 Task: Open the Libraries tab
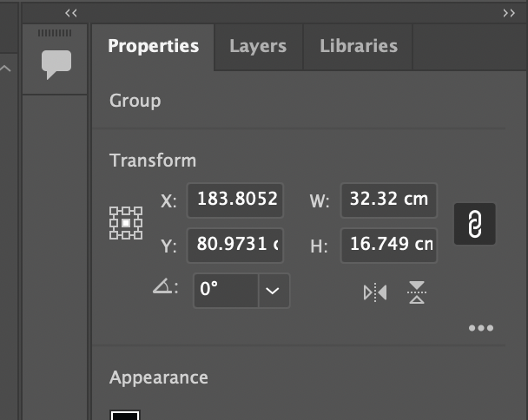[358, 46]
